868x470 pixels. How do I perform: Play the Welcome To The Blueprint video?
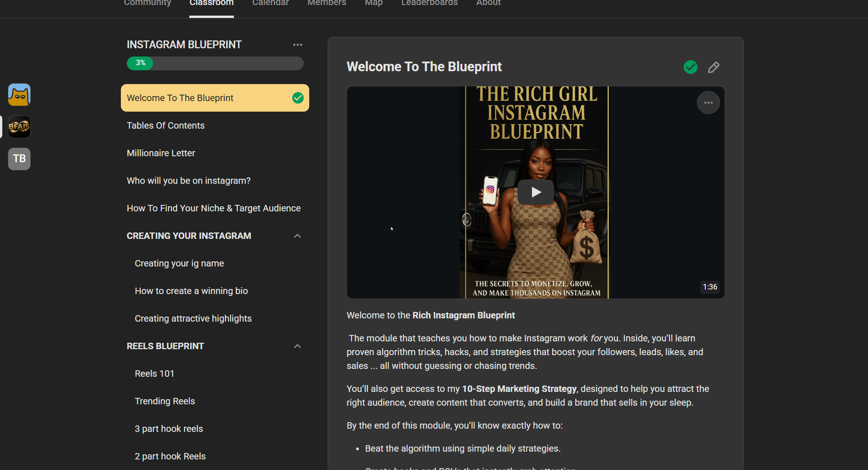point(536,192)
